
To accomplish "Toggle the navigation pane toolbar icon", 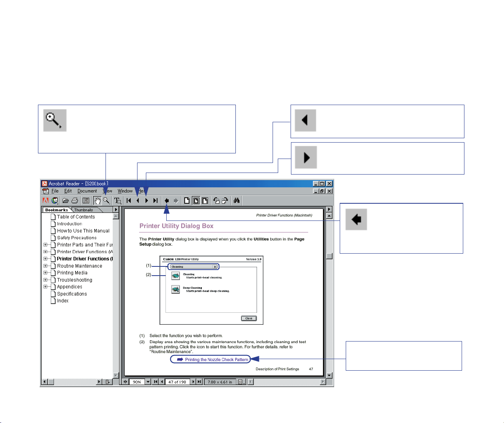I will click(86, 201).
